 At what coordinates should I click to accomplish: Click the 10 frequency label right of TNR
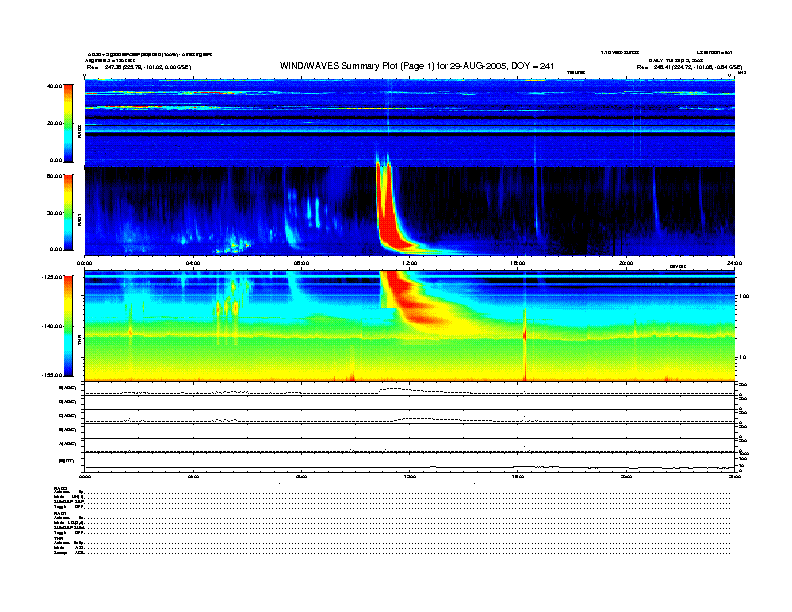742,358
